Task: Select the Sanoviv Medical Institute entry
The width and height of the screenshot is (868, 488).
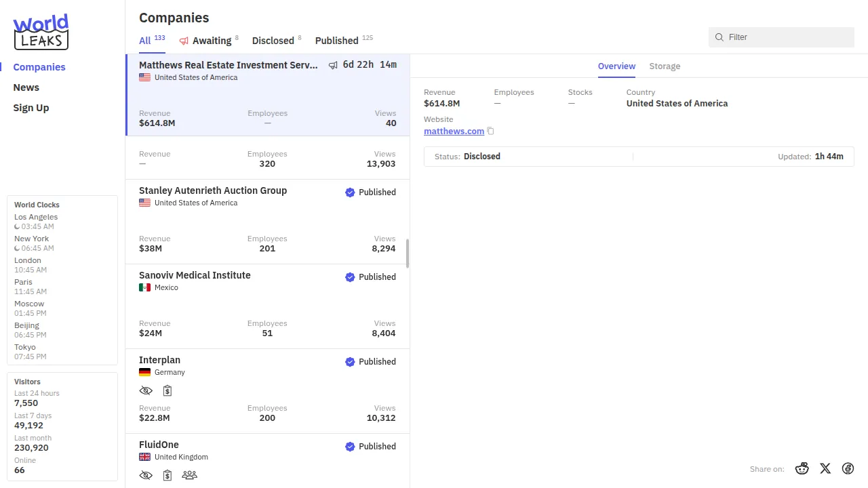Action: coord(195,276)
